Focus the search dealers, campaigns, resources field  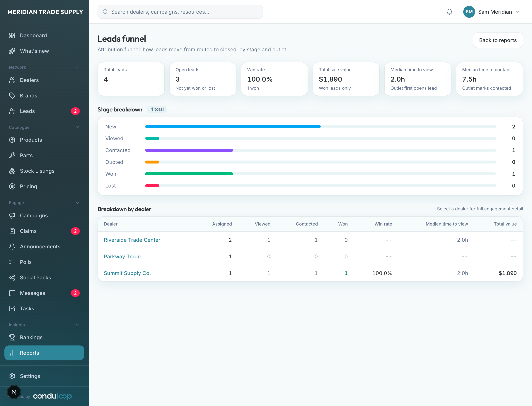180,12
